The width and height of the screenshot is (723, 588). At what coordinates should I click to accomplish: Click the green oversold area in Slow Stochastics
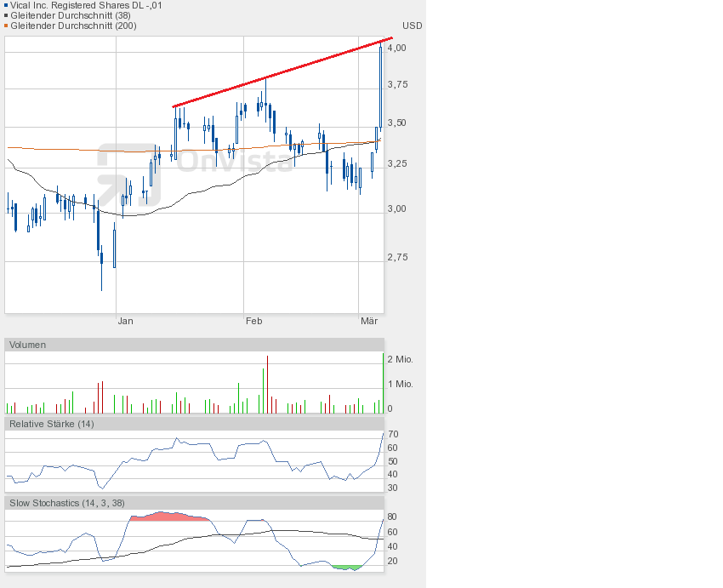[x=347, y=568]
